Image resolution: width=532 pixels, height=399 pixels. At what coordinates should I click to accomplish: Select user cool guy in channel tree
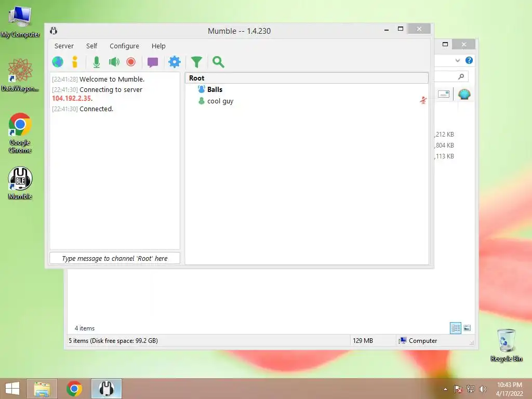[x=220, y=101]
